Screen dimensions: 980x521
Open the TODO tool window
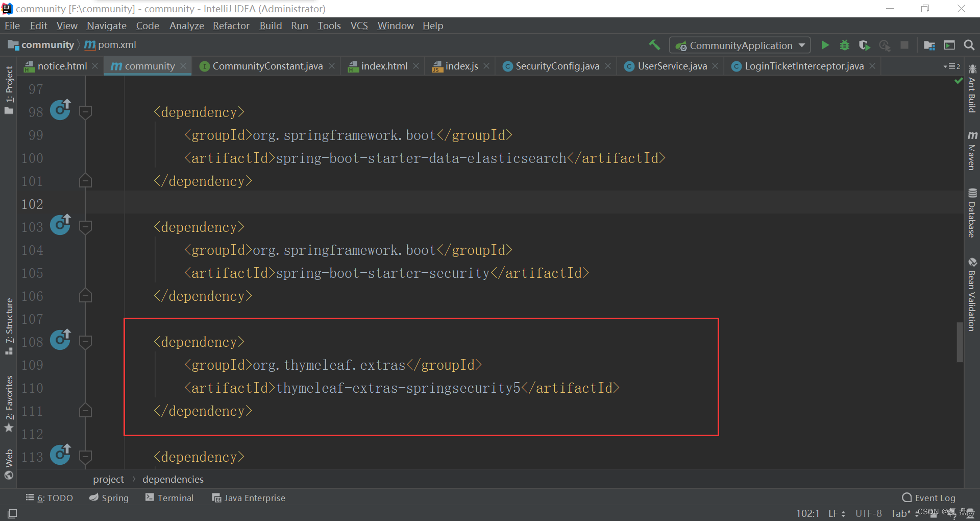pyautogui.click(x=50, y=498)
